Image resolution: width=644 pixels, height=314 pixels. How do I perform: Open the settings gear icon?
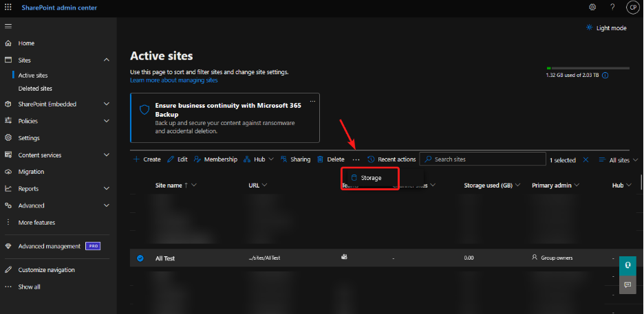[x=592, y=7]
